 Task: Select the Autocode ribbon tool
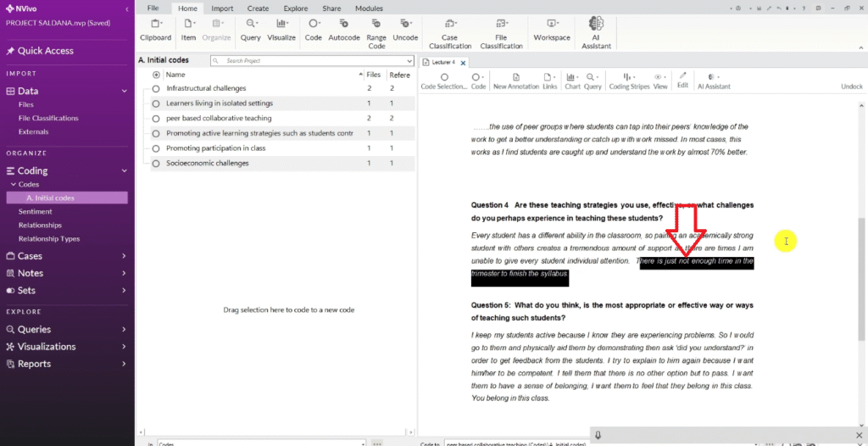(344, 25)
